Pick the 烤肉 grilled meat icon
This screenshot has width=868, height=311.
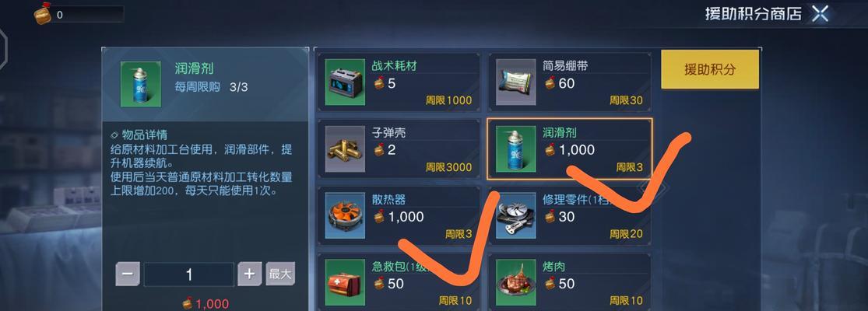pos(515,282)
